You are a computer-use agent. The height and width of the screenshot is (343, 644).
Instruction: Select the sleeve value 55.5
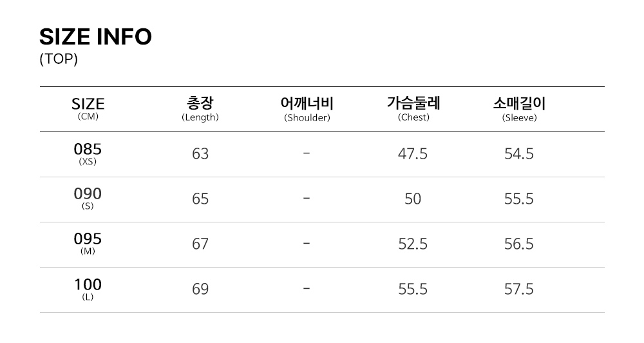click(519, 199)
